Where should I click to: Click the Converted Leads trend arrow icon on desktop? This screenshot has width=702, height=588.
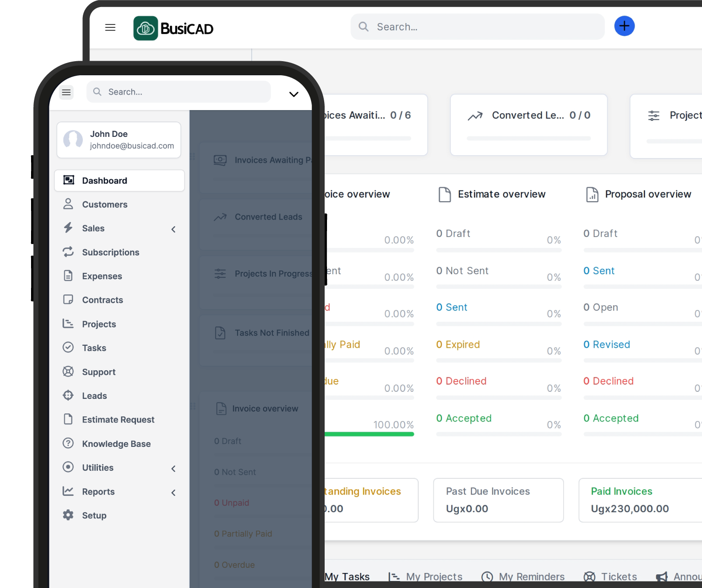tap(475, 116)
